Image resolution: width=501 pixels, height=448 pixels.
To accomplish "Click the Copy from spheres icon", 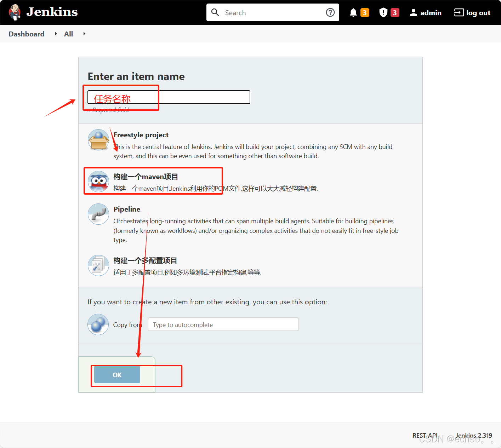I will [x=98, y=324].
